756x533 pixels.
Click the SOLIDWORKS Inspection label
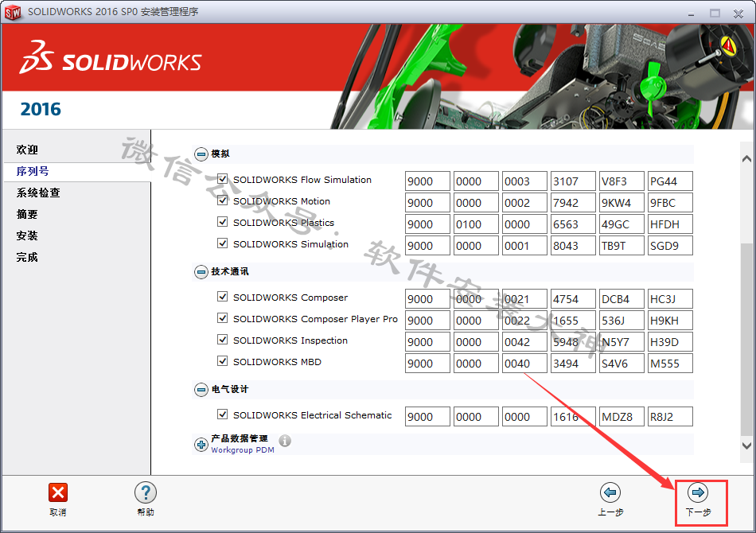click(290, 340)
